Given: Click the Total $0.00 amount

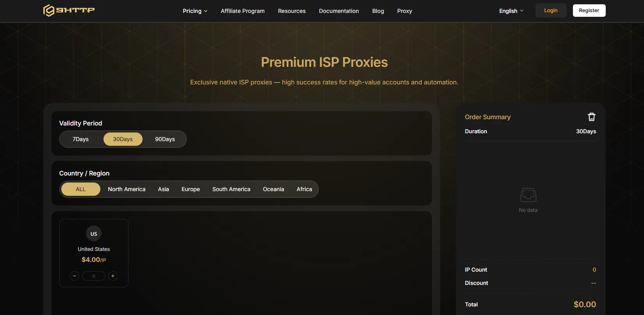Looking at the screenshot, I should point(585,304).
